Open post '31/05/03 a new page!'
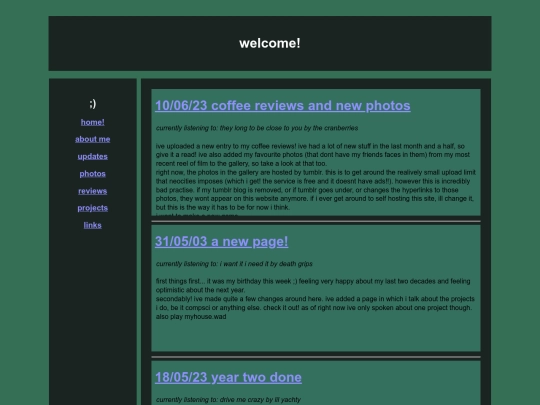Viewport: 540px width, 405px height. [x=221, y=241]
